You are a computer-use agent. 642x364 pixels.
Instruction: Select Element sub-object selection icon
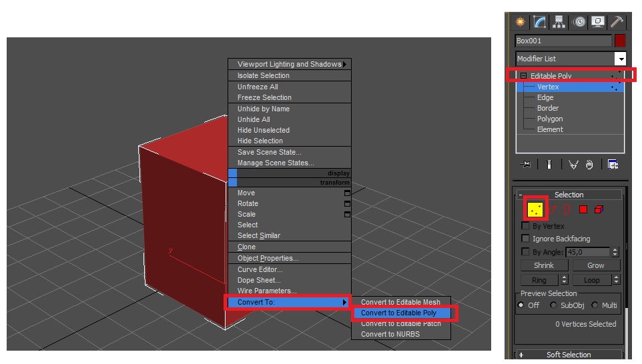coord(599,209)
